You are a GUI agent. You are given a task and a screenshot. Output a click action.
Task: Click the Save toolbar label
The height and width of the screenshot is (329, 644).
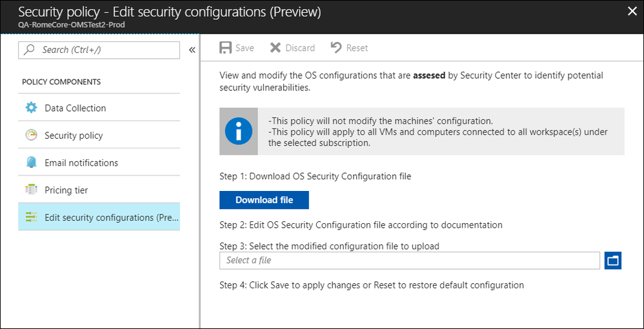point(245,48)
